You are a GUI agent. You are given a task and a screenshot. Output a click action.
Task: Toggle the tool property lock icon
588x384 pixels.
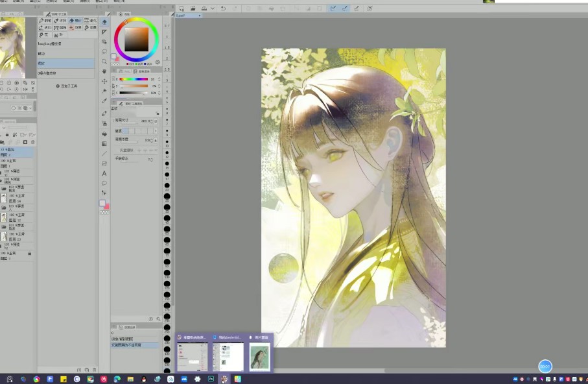coord(158,113)
